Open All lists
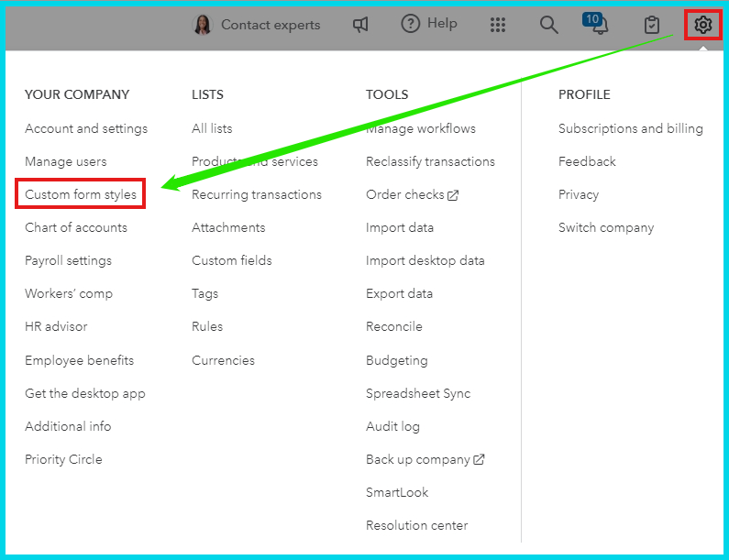 (212, 128)
